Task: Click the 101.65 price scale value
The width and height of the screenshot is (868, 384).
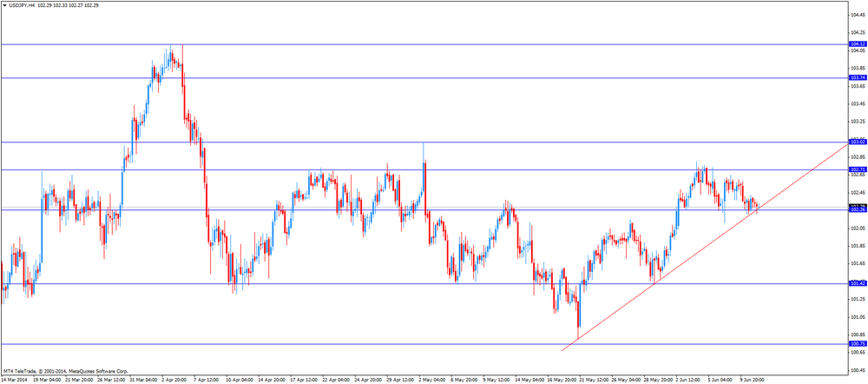Action: point(858,264)
